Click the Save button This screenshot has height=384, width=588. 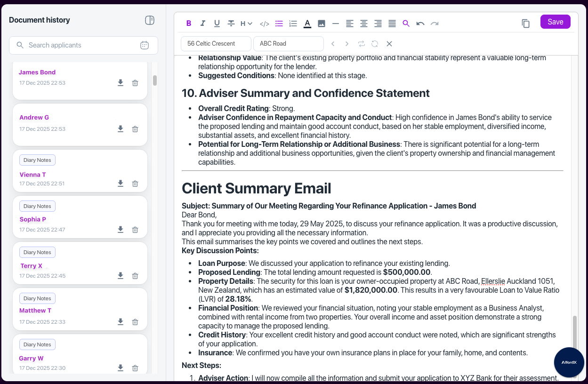pos(555,22)
